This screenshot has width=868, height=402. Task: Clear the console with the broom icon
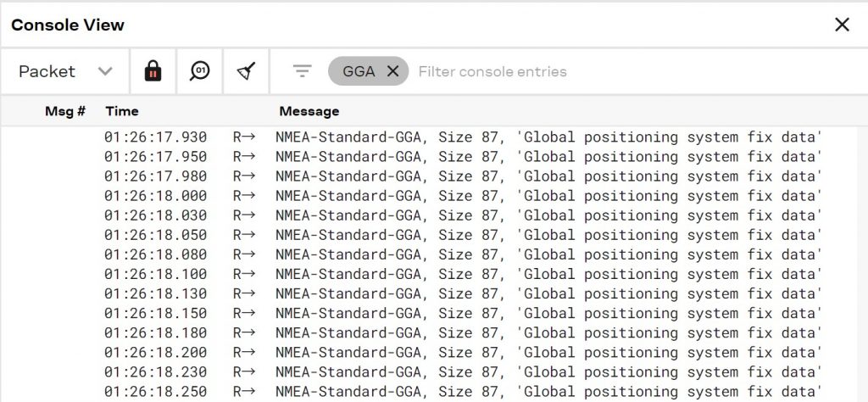[x=246, y=71]
